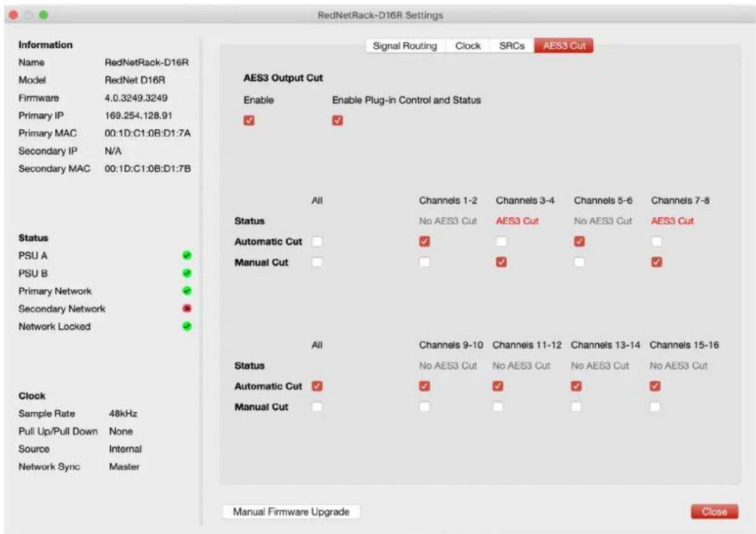
Task: Select the device name RedNetRack-D16R value
Action: pos(146,62)
